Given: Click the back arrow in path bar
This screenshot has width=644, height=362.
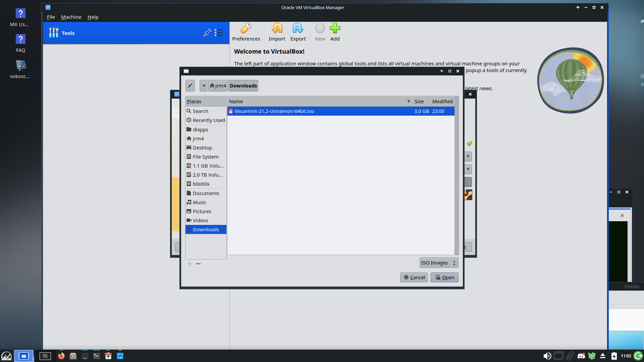Looking at the screenshot, I should click(x=204, y=85).
